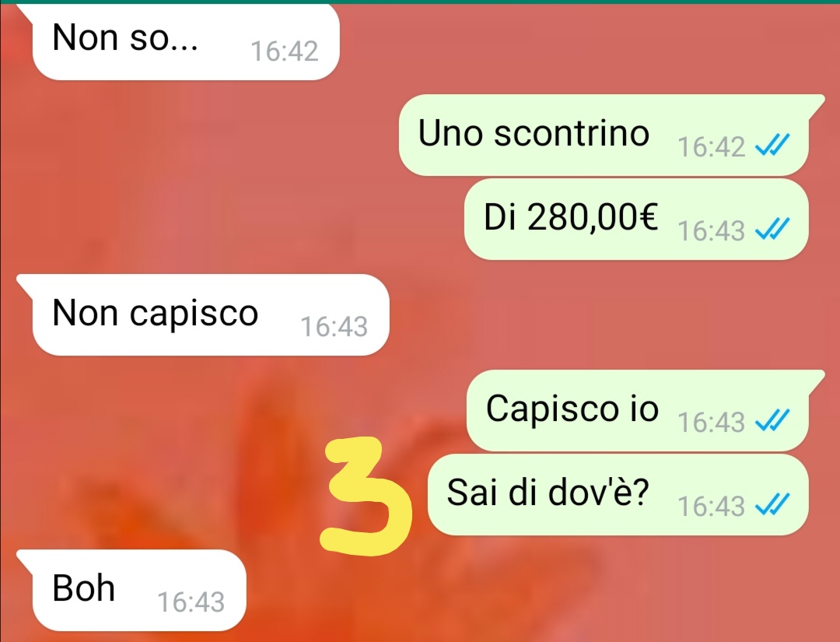Select the 'Sai di dov'è?' message bubble
840x642 pixels.
pyautogui.click(x=618, y=495)
